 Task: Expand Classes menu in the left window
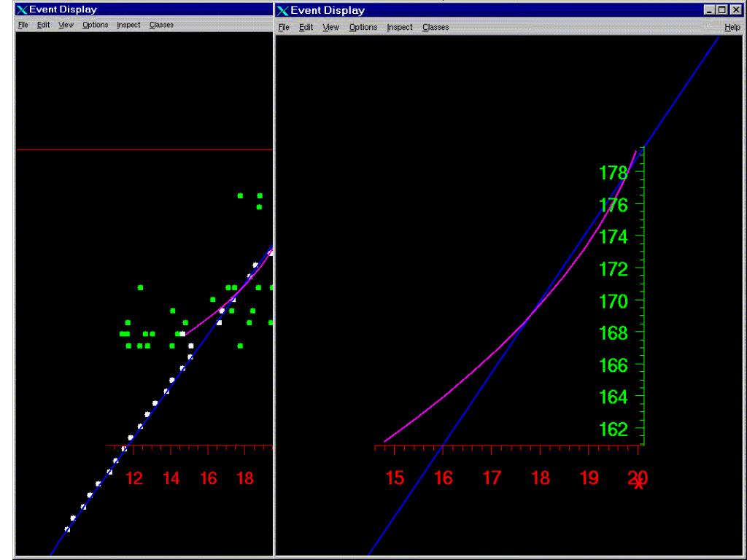click(x=161, y=25)
